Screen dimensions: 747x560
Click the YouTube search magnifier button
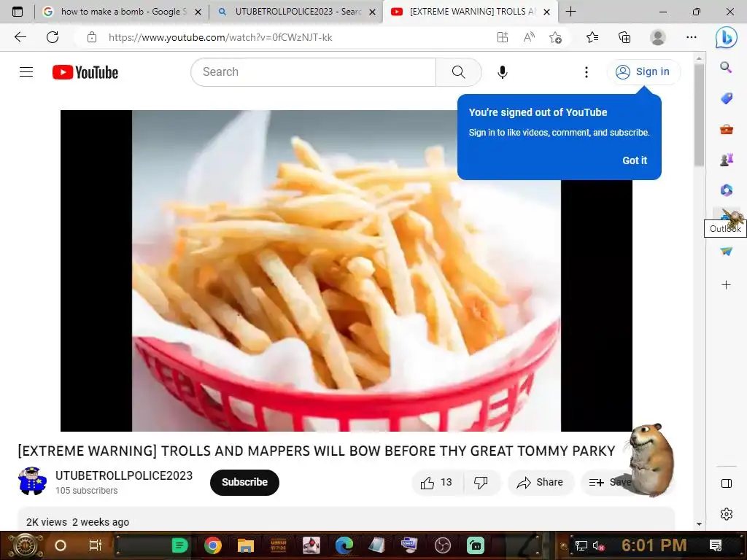(458, 72)
